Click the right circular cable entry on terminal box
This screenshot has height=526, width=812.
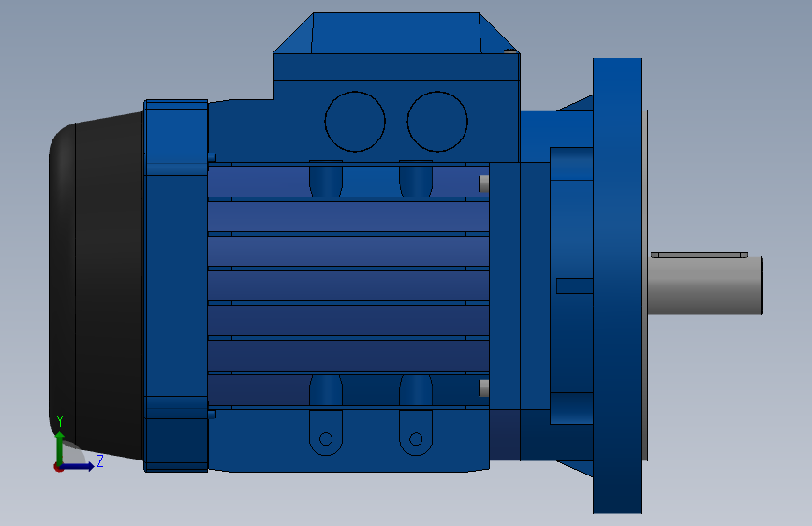pos(437,122)
